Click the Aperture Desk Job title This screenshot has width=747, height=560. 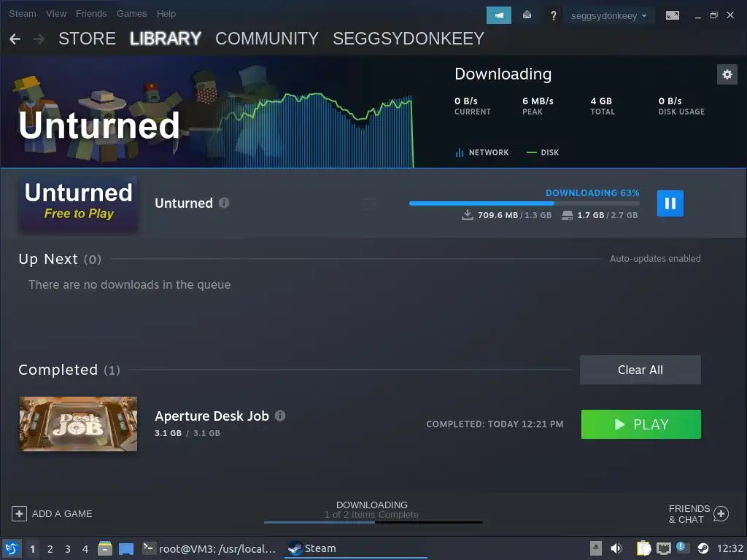pyautogui.click(x=212, y=416)
